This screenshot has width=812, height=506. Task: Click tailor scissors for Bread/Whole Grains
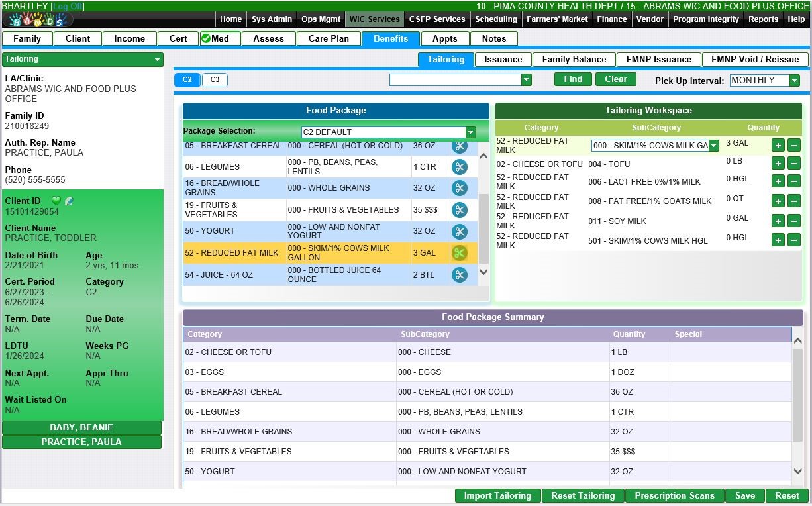point(459,189)
